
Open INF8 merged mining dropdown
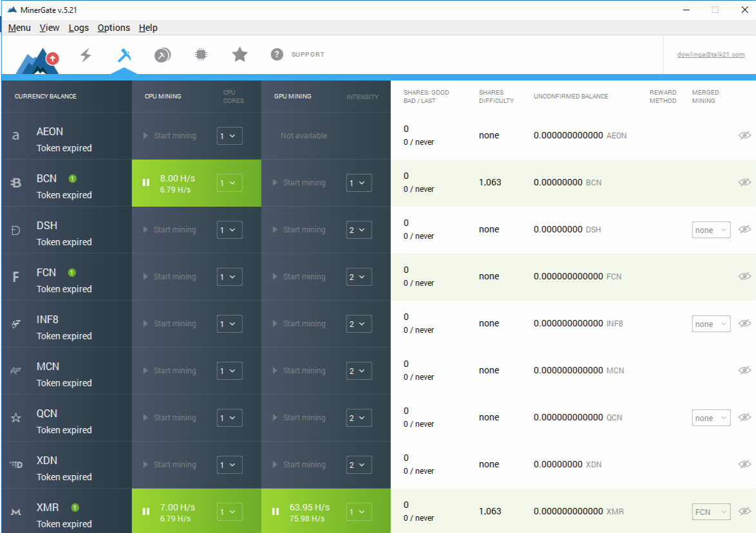coord(711,324)
